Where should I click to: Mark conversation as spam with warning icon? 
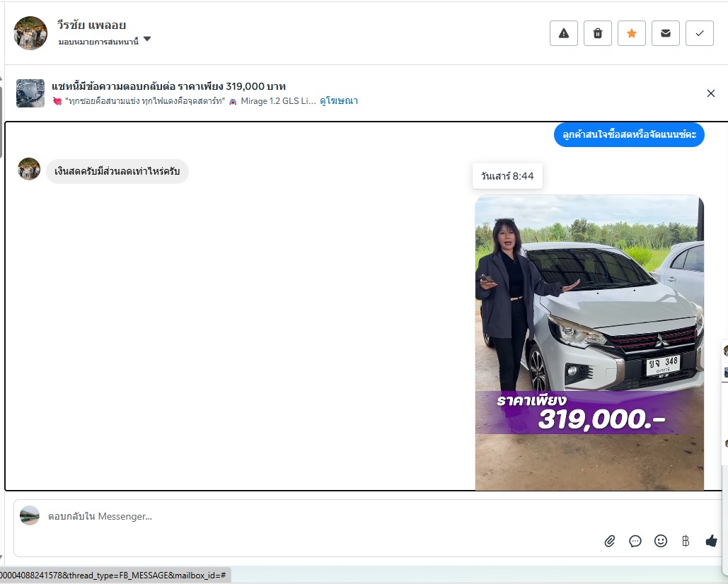coord(564,33)
